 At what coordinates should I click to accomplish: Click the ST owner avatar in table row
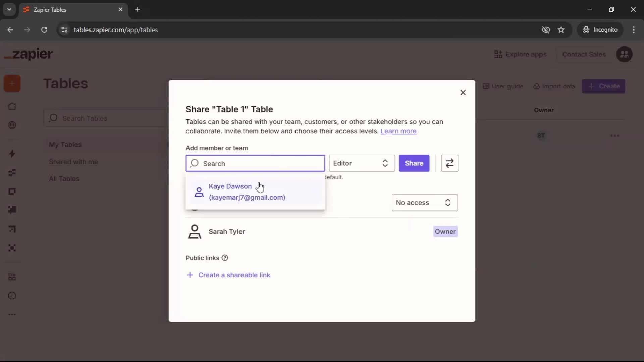[x=541, y=136]
